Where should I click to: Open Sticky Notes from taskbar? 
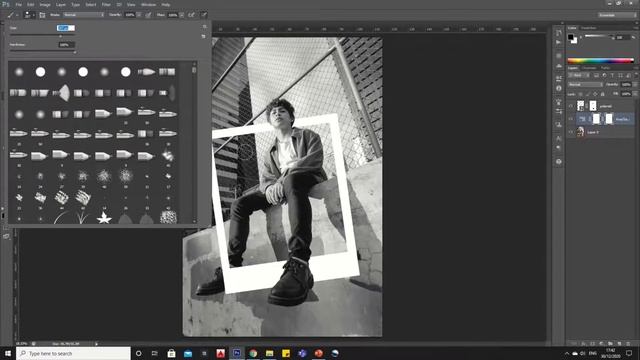pos(286,353)
